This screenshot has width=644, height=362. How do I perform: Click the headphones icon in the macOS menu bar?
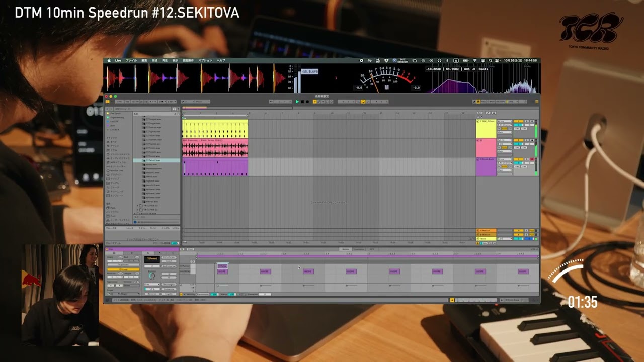click(440, 60)
